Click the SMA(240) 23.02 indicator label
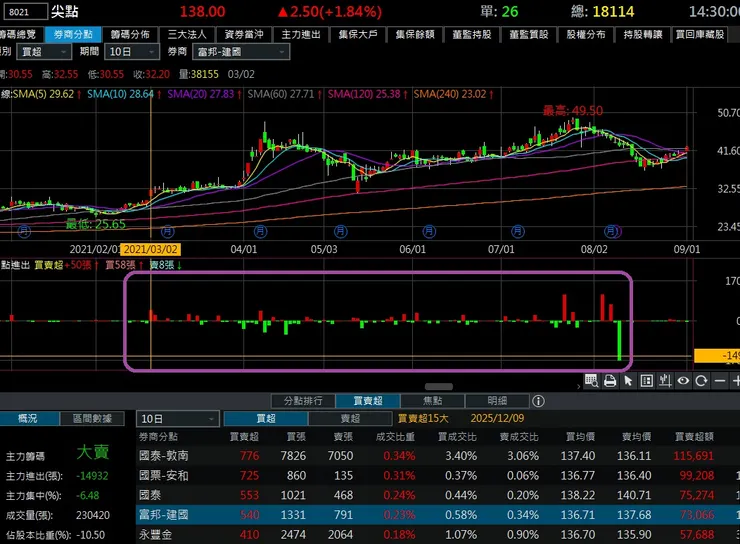740x544 pixels. (x=450, y=94)
